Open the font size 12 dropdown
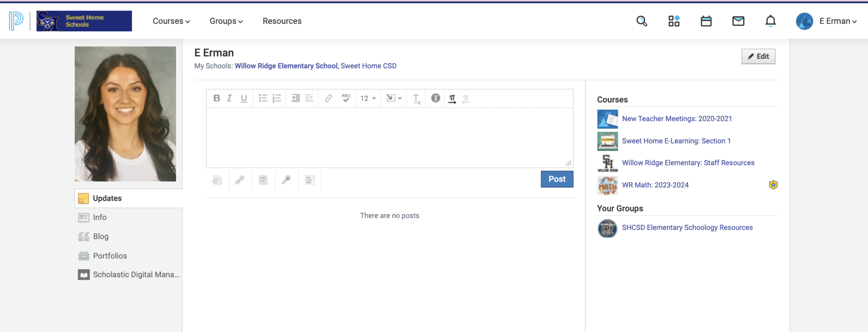Screen dimensions: 868x332 tap(368, 98)
